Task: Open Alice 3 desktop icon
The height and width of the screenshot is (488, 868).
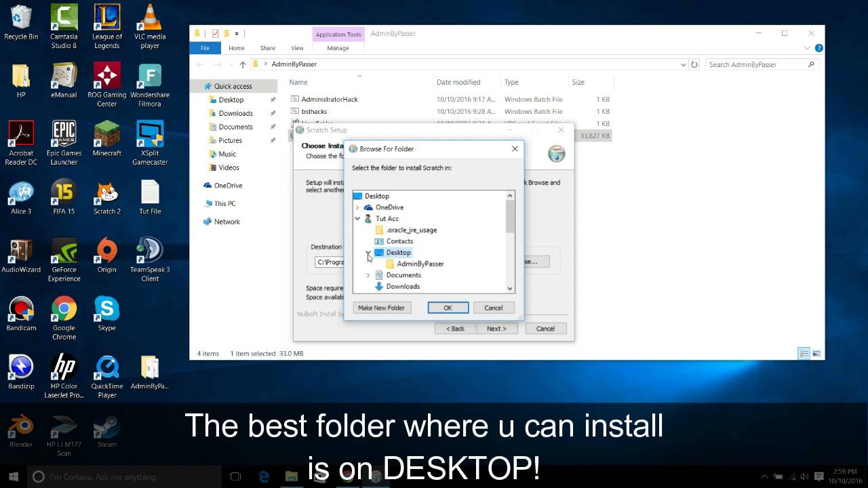Action: [21, 197]
